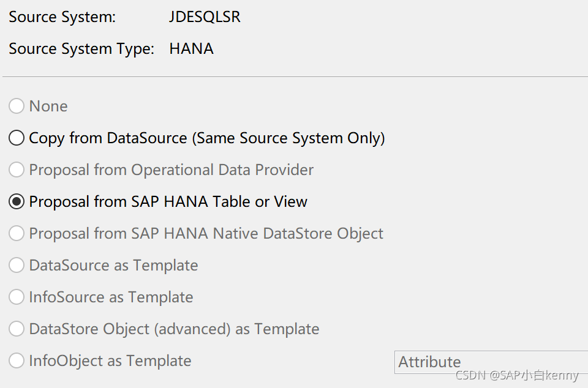
Task: Click the 'SAP HANA Table or View' label text
Action: point(219,202)
